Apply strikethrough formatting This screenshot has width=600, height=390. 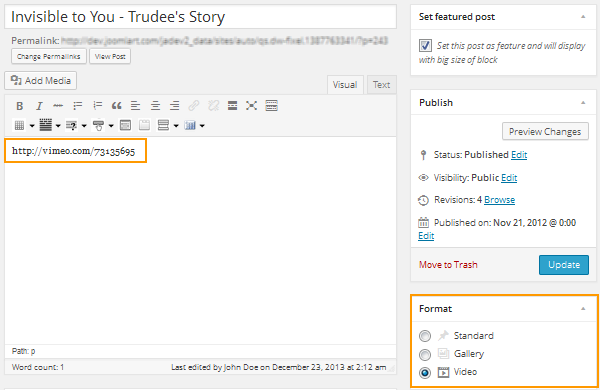(x=58, y=106)
